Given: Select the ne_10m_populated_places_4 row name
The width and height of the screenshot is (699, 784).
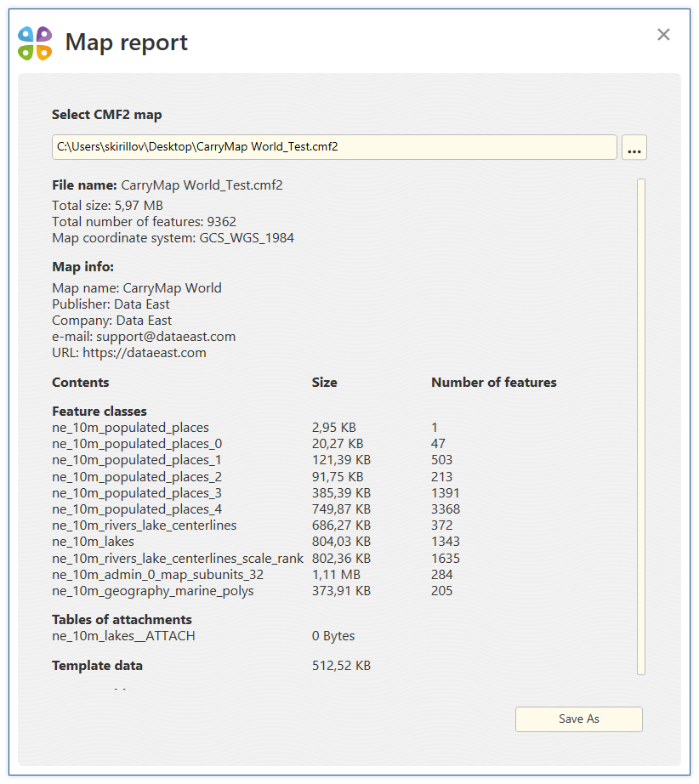Looking at the screenshot, I should (137, 509).
